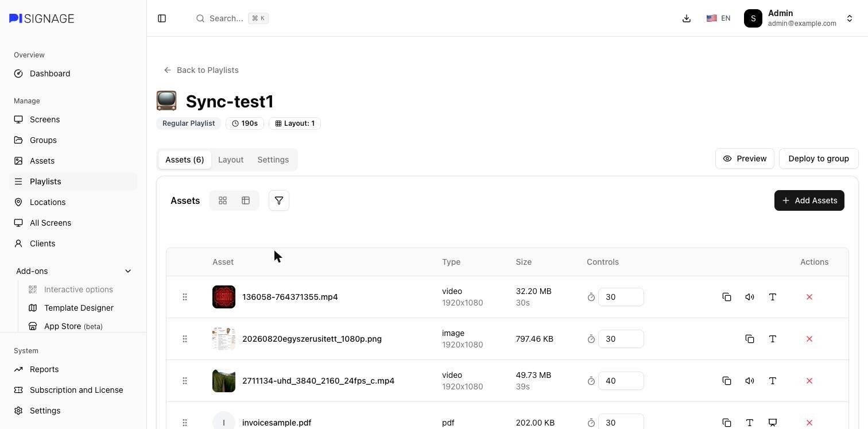The width and height of the screenshot is (868, 429).
Task: Click the Search box
Action: (x=232, y=18)
